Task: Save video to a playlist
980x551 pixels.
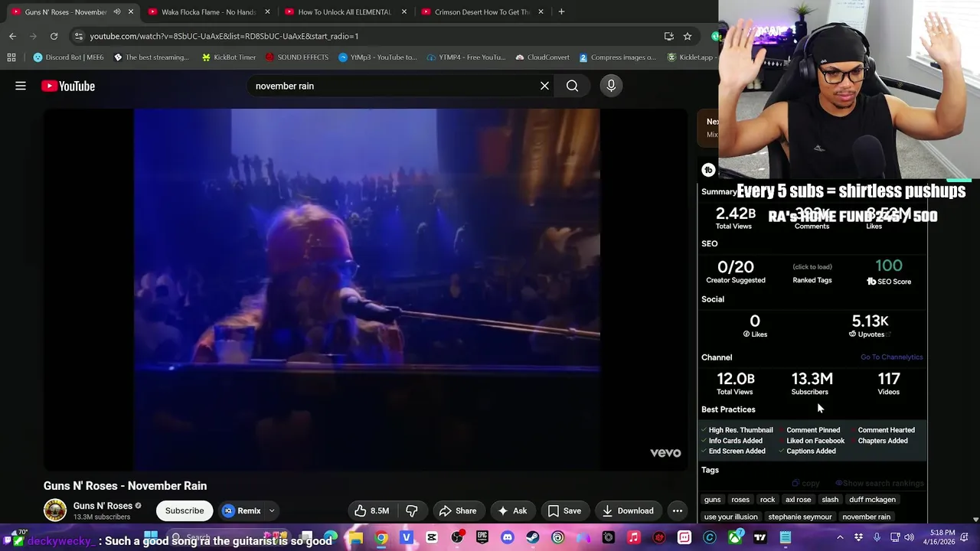Action: 564,510
